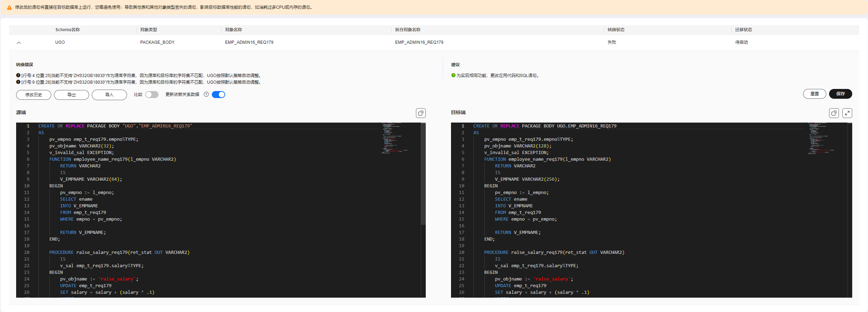
Task: Click the 迁移状态 column header
Action: 744,30
